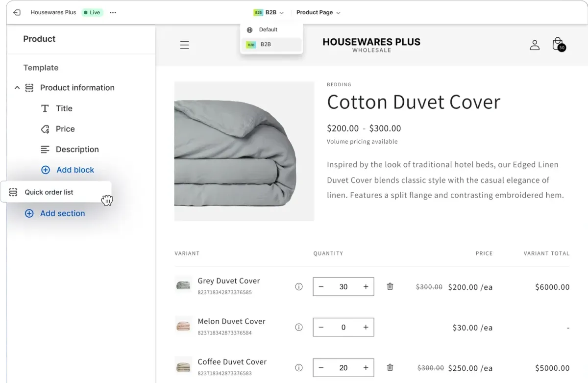588x383 pixels.
Task: Increase Coffee Duvet Cover quantity
Action: (x=366, y=368)
